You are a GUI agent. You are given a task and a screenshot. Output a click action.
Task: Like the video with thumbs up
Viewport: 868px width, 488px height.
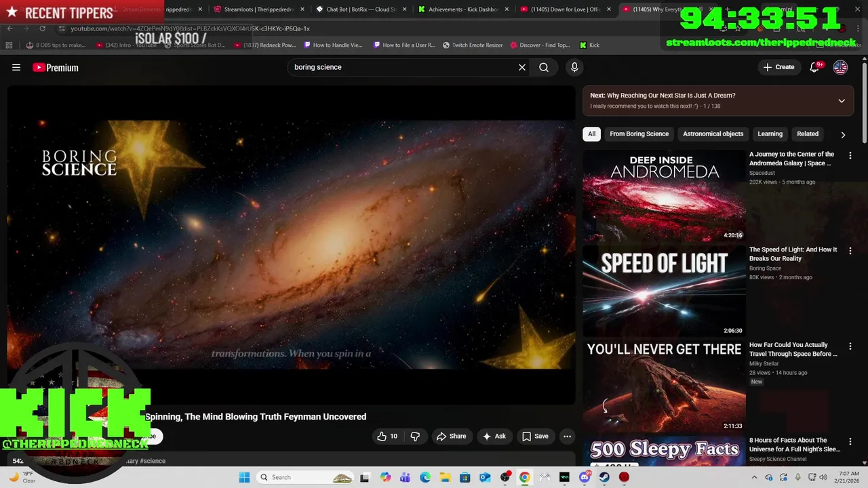387,436
